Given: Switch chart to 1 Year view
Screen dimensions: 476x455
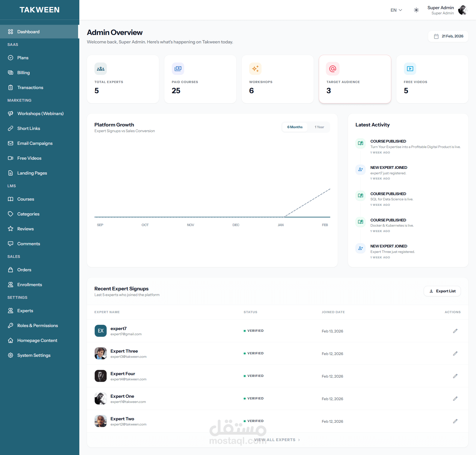Looking at the screenshot, I should 319,127.
